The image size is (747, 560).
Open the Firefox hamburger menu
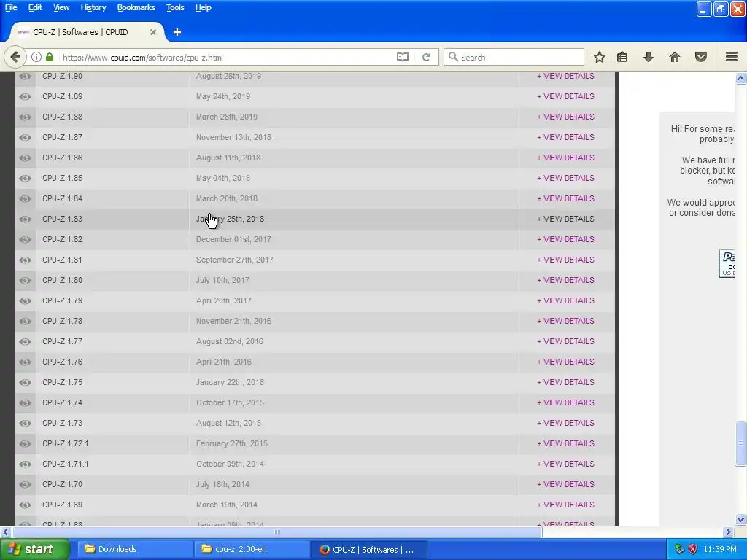[x=732, y=57]
